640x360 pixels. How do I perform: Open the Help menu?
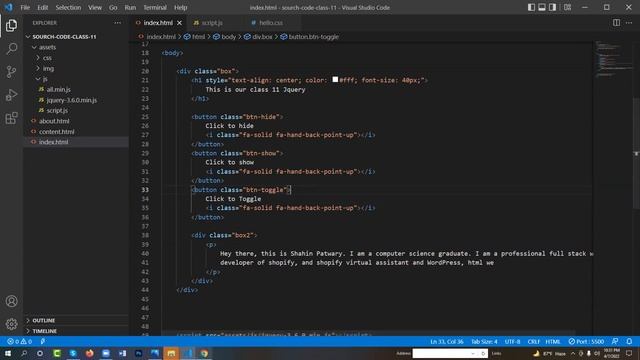180,7
